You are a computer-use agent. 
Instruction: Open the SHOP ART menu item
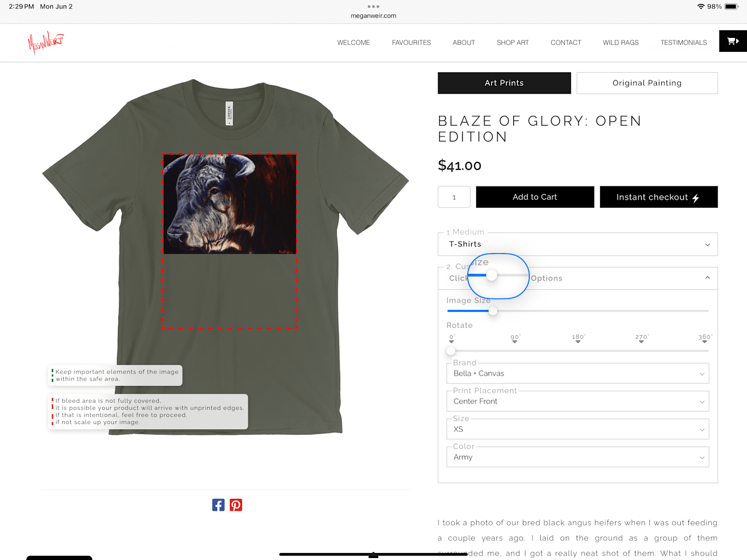(x=512, y=42)
